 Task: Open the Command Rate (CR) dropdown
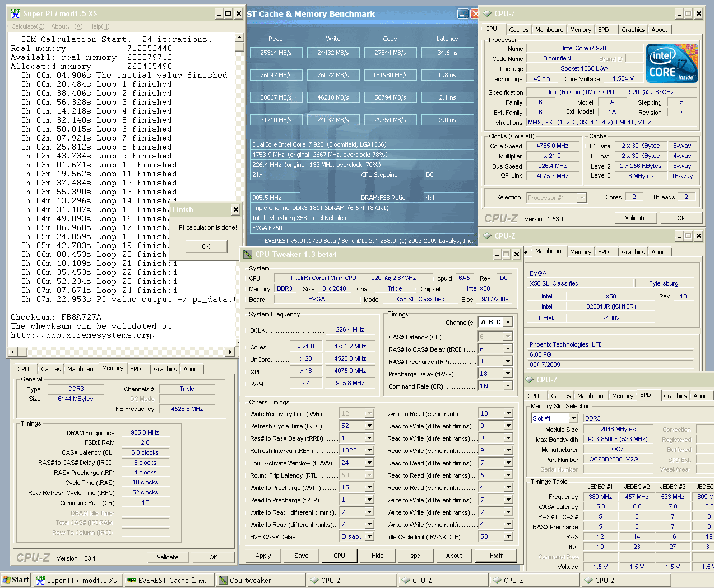[508, 386]
